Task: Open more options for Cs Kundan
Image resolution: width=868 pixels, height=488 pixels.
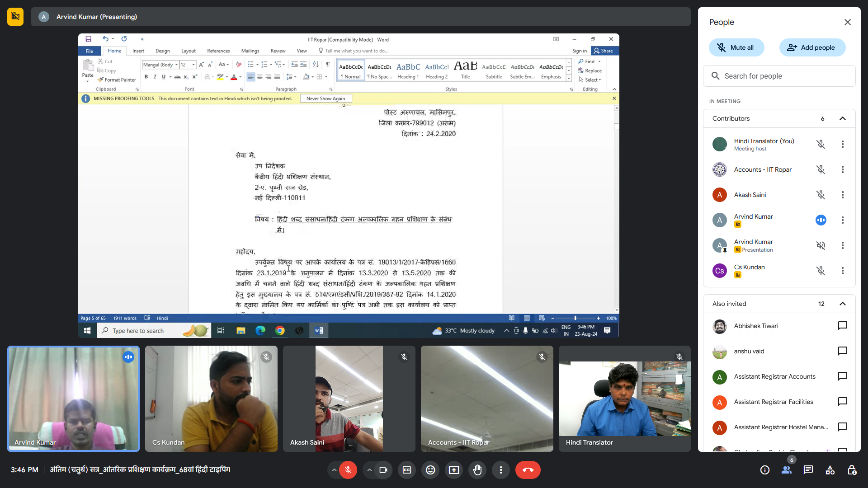Action: coord(843,271)
